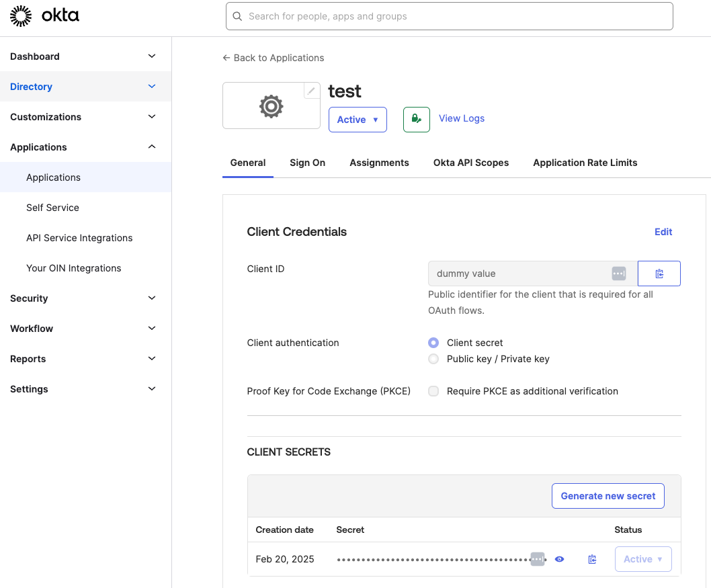Copy the Client ID to clipboard

tap(659, 274)
